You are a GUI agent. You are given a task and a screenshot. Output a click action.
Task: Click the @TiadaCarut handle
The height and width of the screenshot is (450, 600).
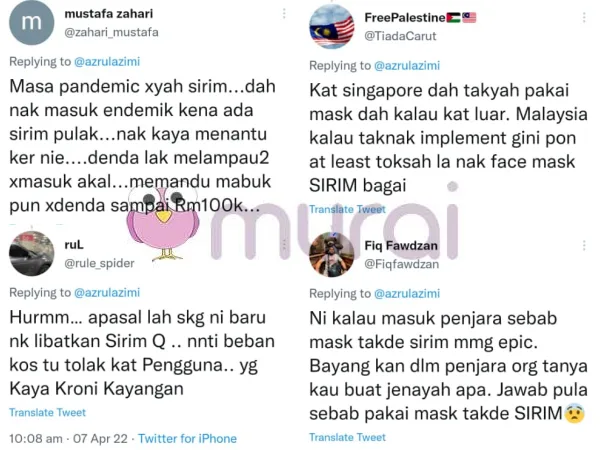tap(400, 36)
